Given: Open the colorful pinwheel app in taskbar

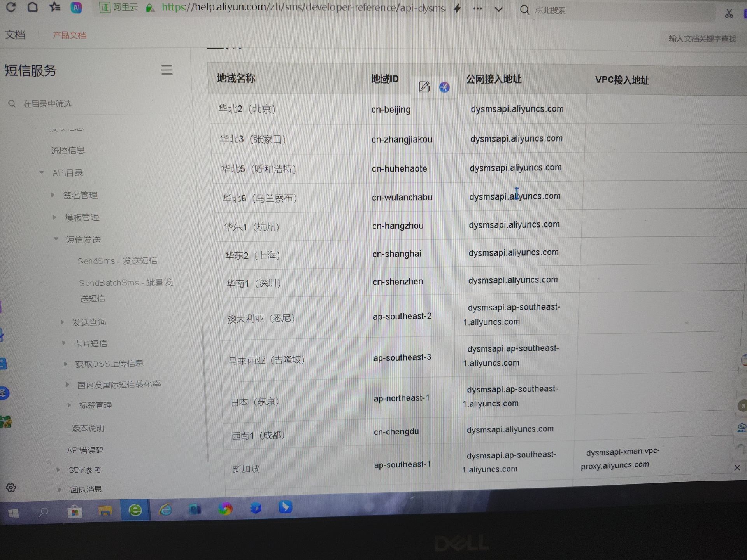Looking at the screenshot, I should (x=225, y=508).
